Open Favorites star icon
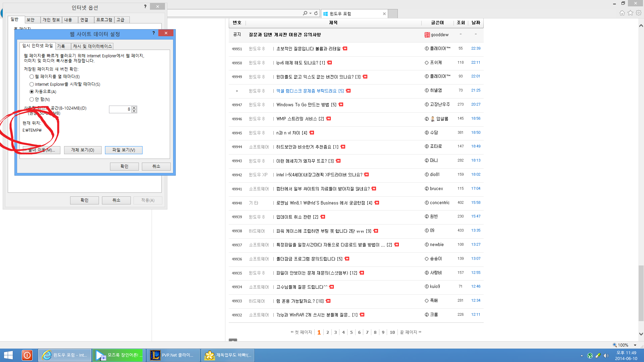Viewport: 644px width, 362px height. pos(630,13)
